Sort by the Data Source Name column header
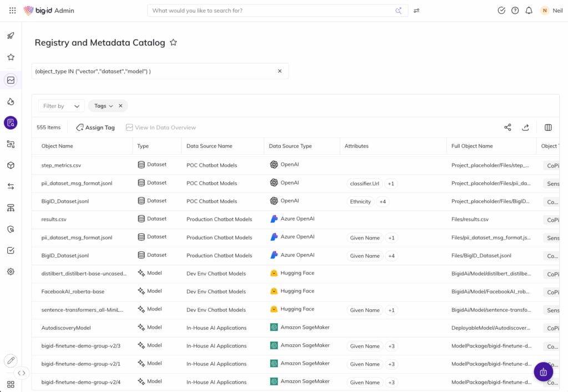This screenshot has width=568, height=392. point(209,146)
